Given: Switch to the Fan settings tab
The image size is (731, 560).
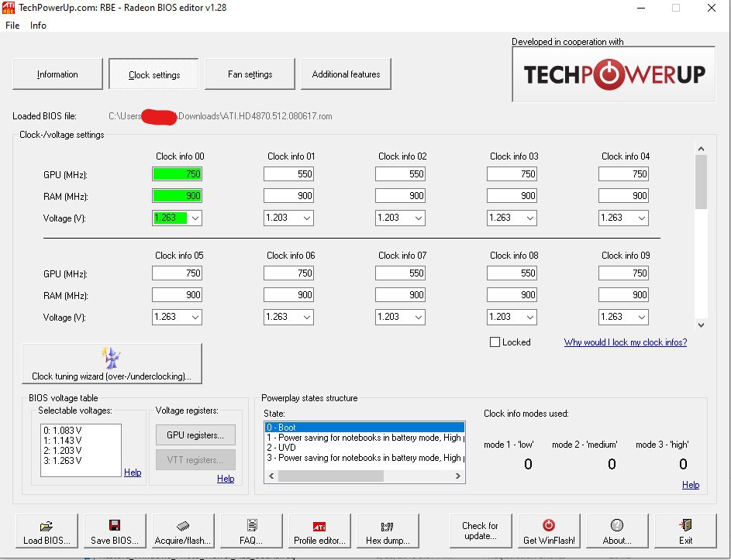Looking at the screenshot, I should coord(250,74).
